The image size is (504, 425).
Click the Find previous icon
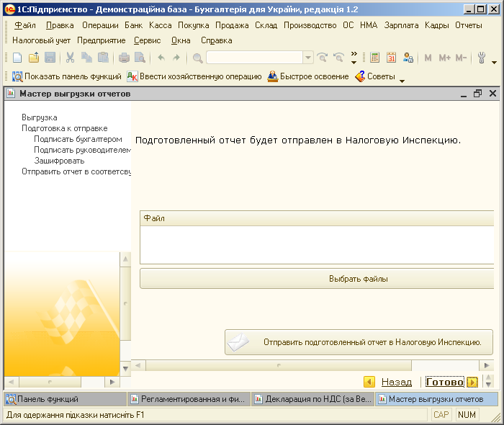(338, 58)
